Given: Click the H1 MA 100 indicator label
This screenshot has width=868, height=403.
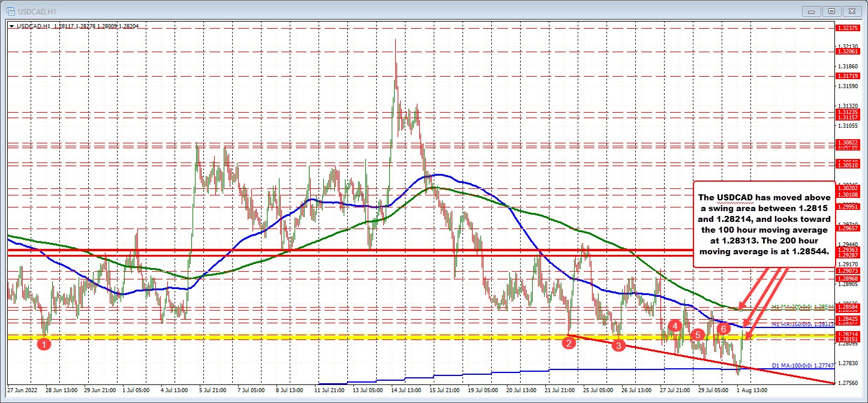Looking at the screenshot, I should click(803, 323).
